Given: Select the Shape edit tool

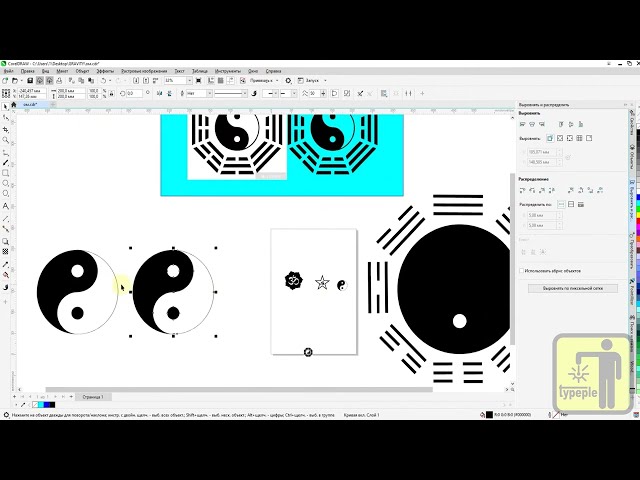Looking at the screenshot, I should (5, 118).
